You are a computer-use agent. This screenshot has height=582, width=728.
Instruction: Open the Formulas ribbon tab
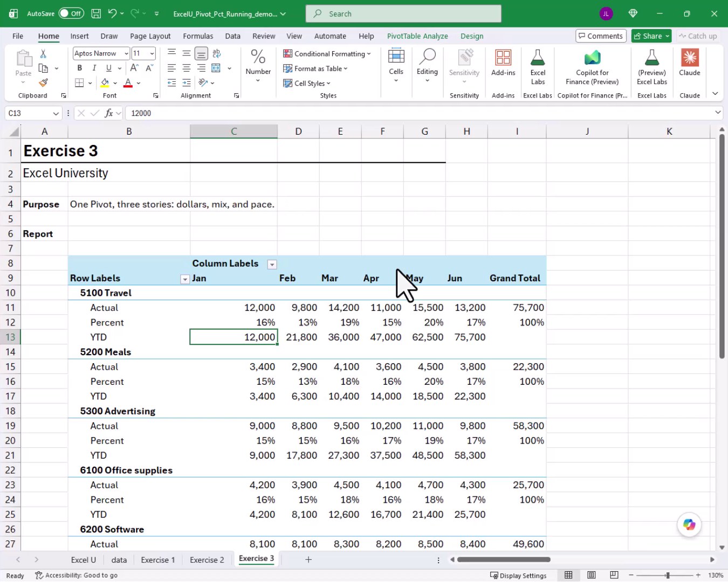198,36
